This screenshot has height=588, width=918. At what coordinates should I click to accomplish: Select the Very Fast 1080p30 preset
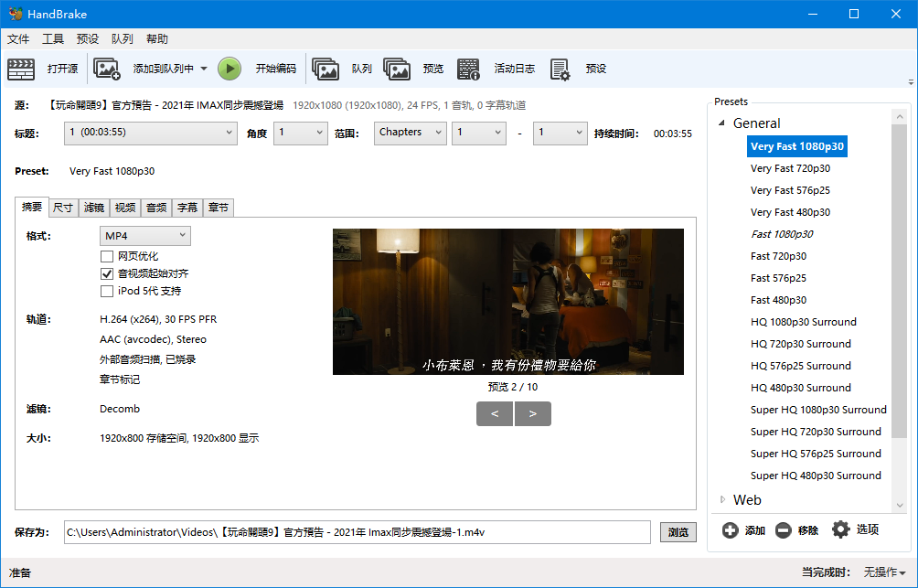tap(796, 146)
